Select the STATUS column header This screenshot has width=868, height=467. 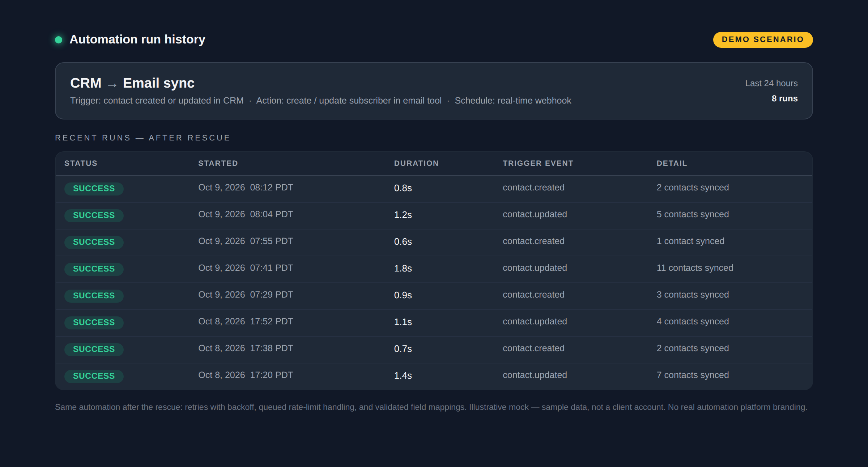[x=81, y=163]
